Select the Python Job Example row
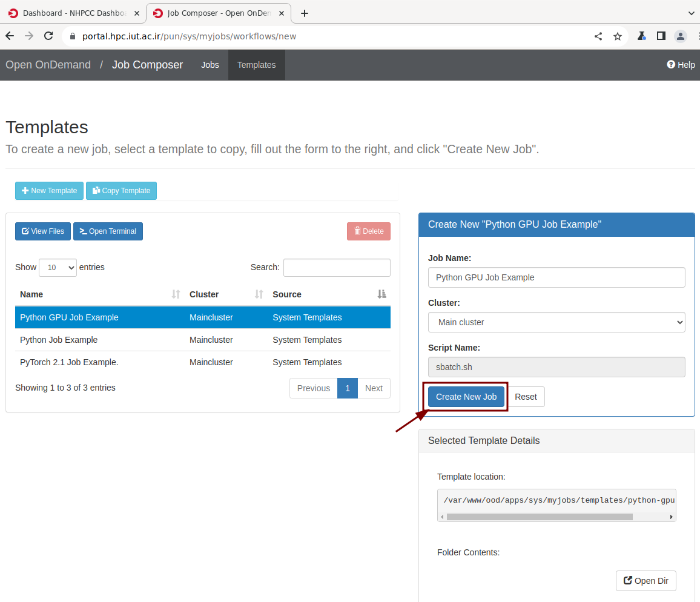 (x=203, y=340)
